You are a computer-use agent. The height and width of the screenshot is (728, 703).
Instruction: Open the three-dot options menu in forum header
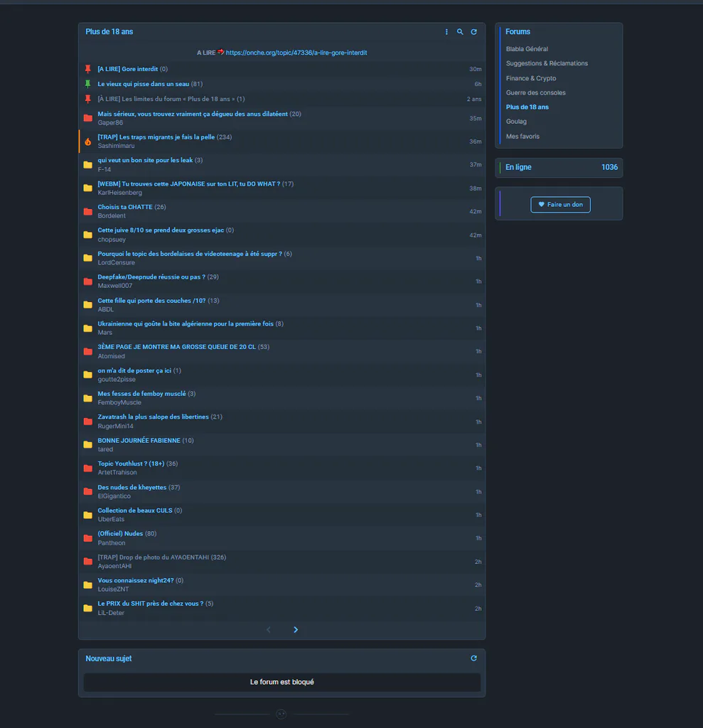click(446, 32)
